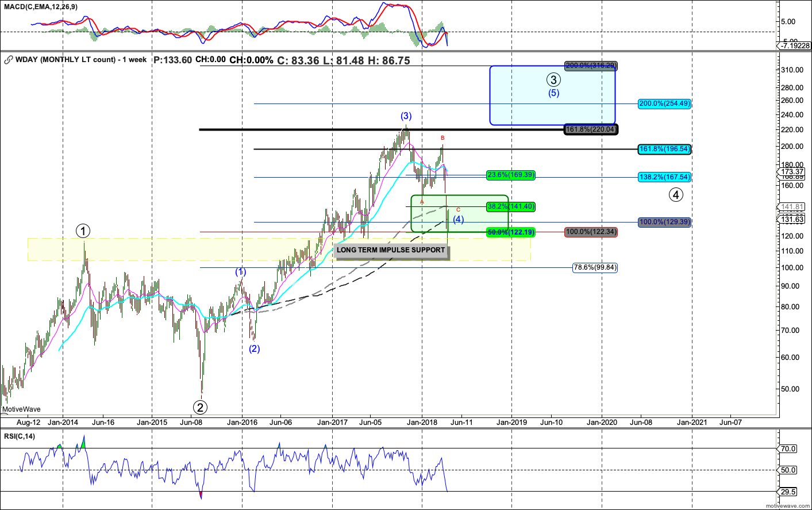Image resolution: width=812 pixels, height=510 pixels.
Task: Click the 78.6%(99.84) level label
Action: point(595,267)
